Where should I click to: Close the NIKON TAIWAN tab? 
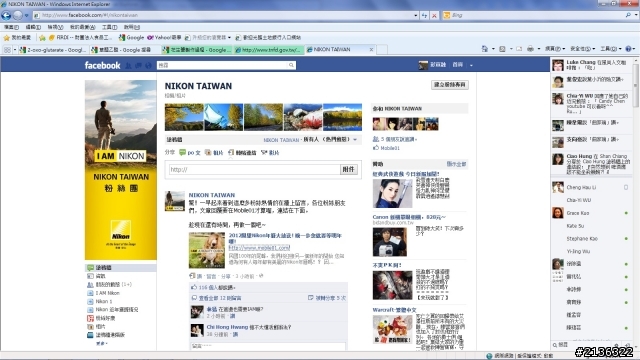coord(371,49)
